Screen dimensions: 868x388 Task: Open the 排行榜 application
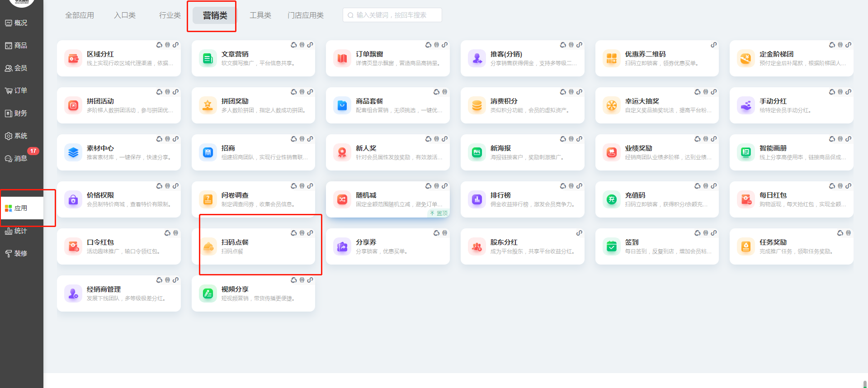(522, 199)
